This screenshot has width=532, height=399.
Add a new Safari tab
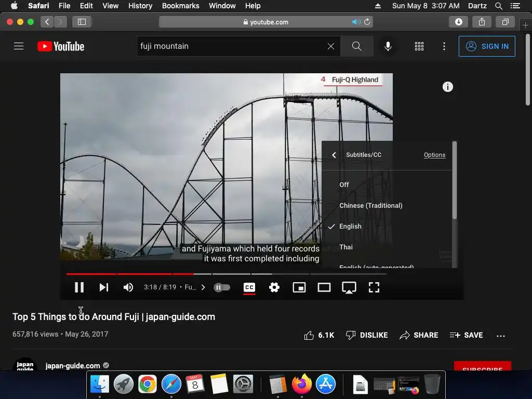[525, 25]
